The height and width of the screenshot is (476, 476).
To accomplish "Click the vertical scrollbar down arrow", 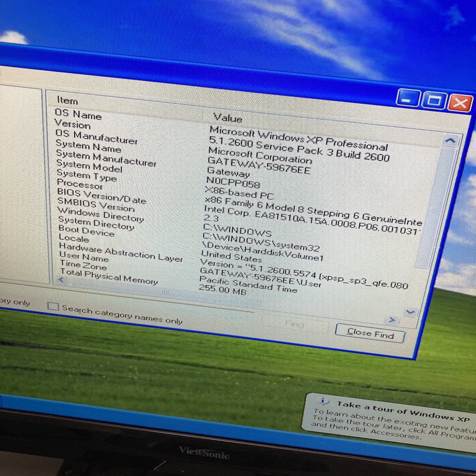I will pyautogui.click(x=410, y=312).
